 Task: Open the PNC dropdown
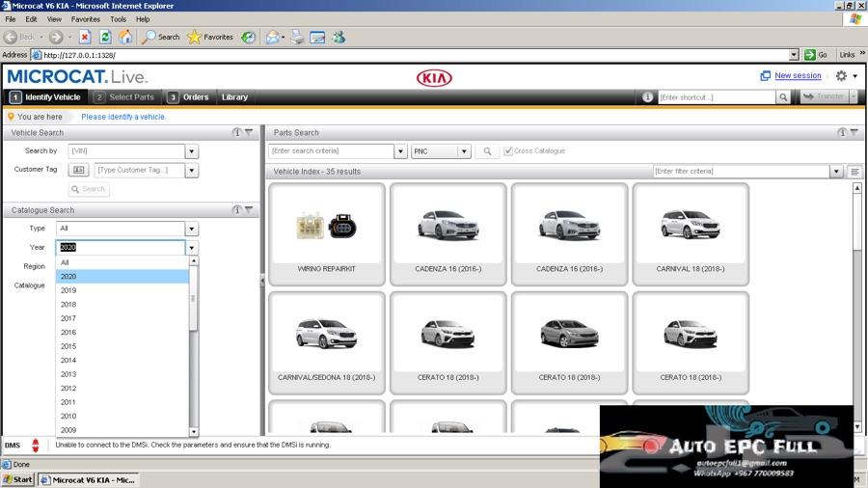coord(464,151)
